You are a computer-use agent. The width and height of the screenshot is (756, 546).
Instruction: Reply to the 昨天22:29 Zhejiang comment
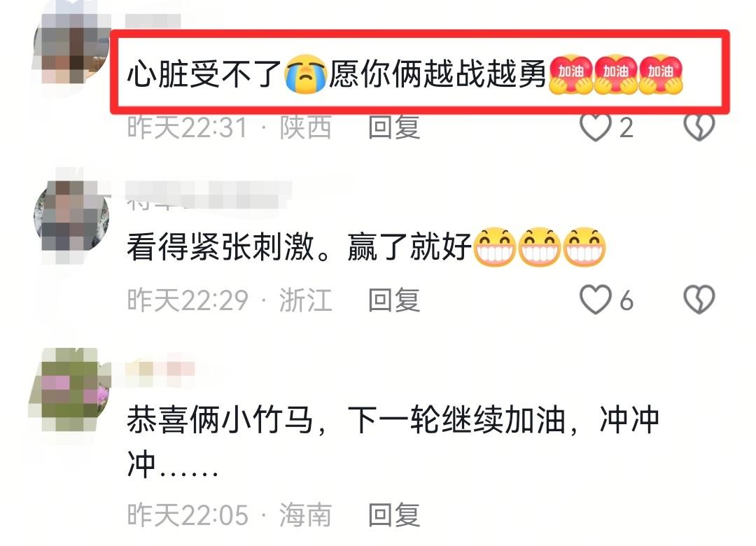394,300
